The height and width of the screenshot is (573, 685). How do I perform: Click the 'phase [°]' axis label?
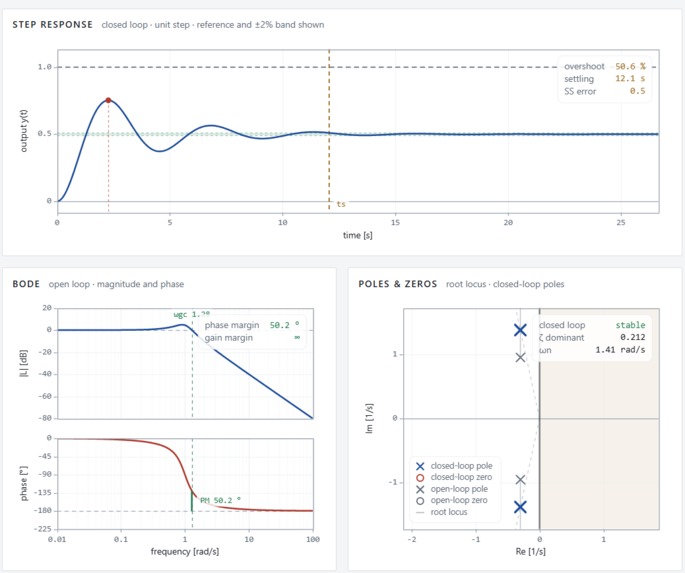coord(24,483)
